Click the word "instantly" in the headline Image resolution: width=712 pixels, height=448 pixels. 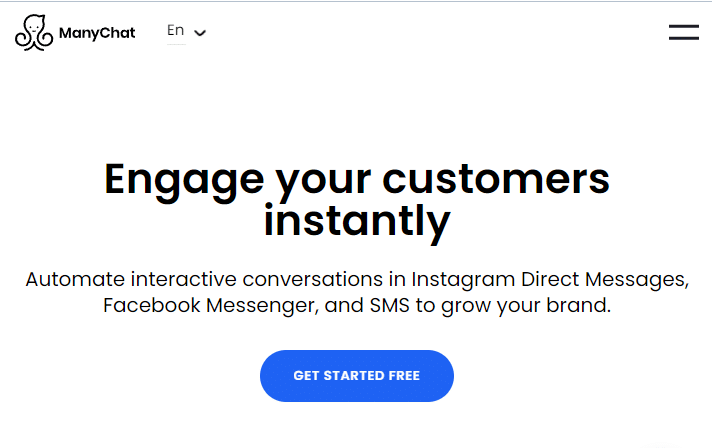(357, 222)
